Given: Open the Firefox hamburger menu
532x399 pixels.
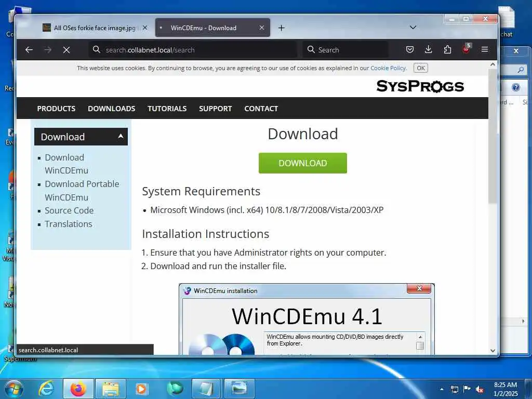Looking at the screenshot, I should coord(485,49).
